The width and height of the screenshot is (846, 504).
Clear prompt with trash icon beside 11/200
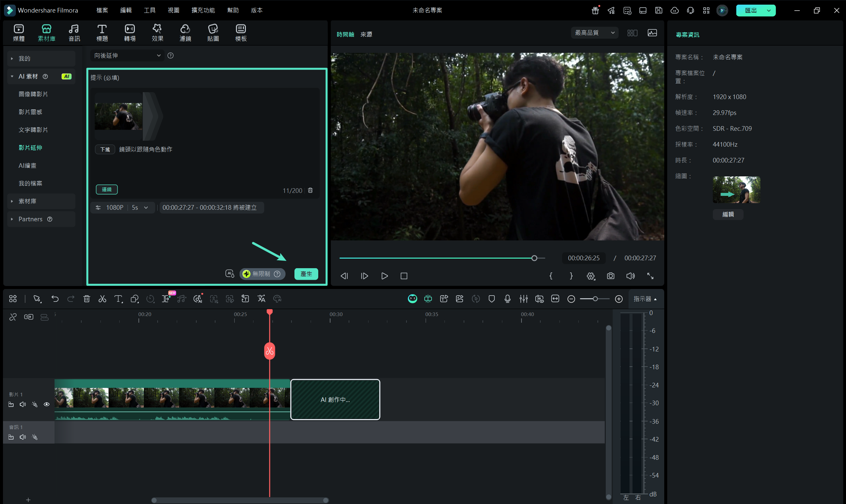(x=310, y=191)
